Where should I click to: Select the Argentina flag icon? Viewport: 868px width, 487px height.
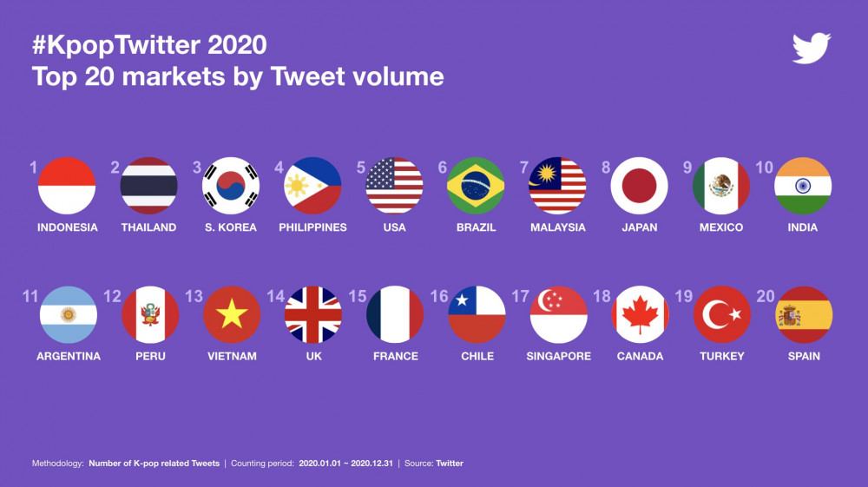tap(69, 315)
